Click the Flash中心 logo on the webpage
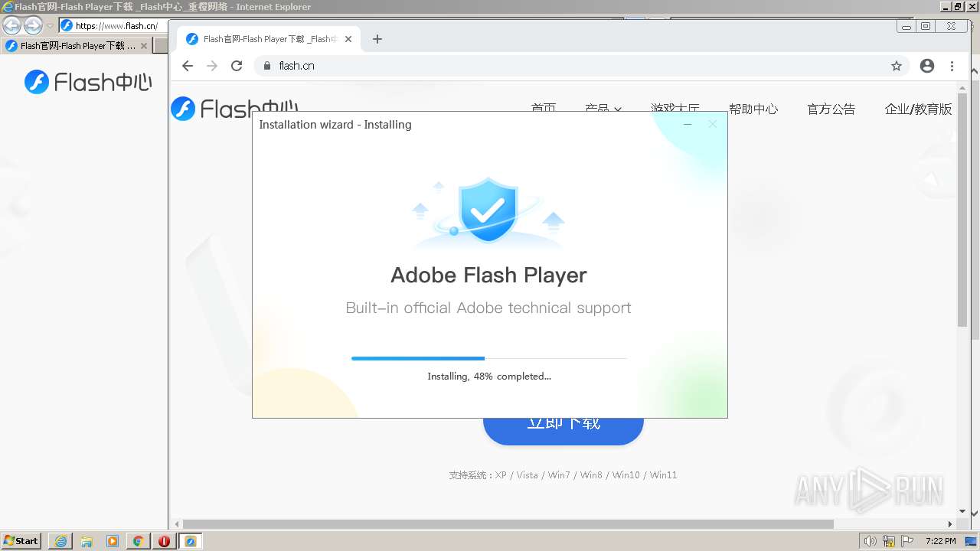The image size is (980, 551). (234, 107)
